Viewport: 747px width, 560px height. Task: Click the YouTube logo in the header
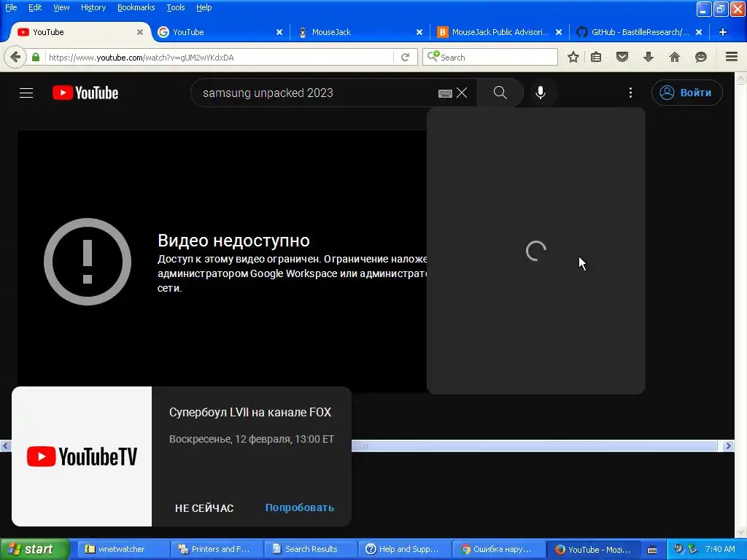[85, 93]
